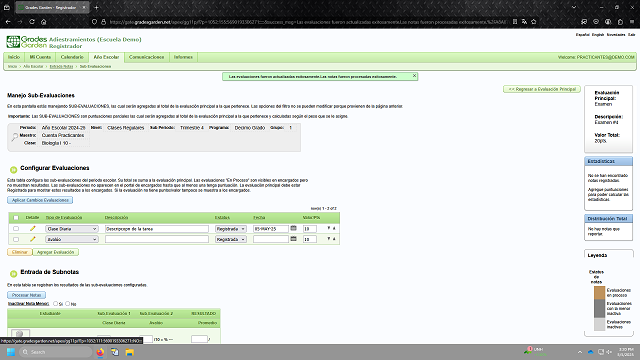Click the brown Evaluaciones en proceso legend swatch
This screenshot has width=640, height=360.
(x=599, y=293)
